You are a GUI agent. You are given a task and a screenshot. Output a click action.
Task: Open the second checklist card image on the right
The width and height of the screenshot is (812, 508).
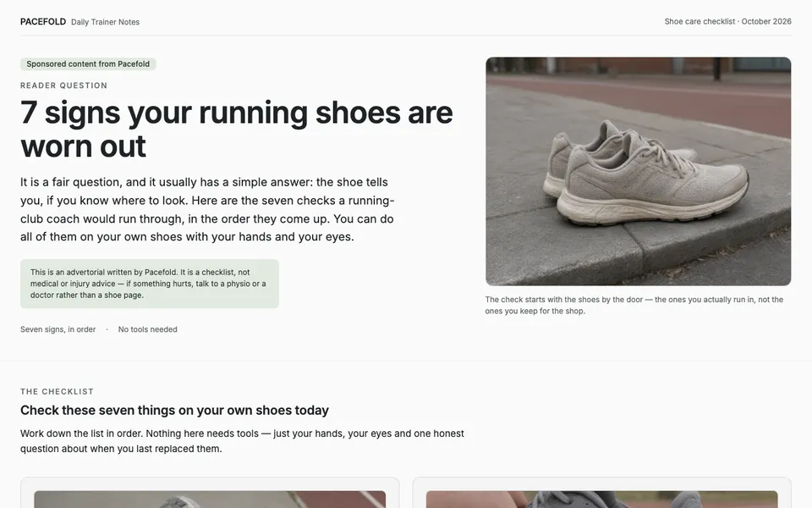601,500
